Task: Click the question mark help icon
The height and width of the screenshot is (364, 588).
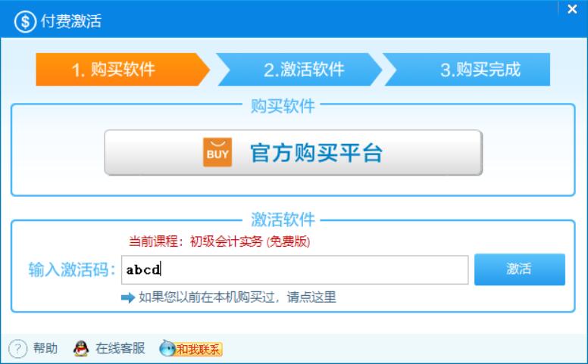Action: [x=17, y=349]
